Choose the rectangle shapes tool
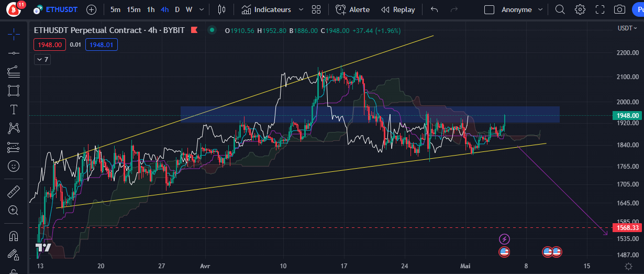The width and height of the screenshot is (644, 274). [x=14, y=90]
